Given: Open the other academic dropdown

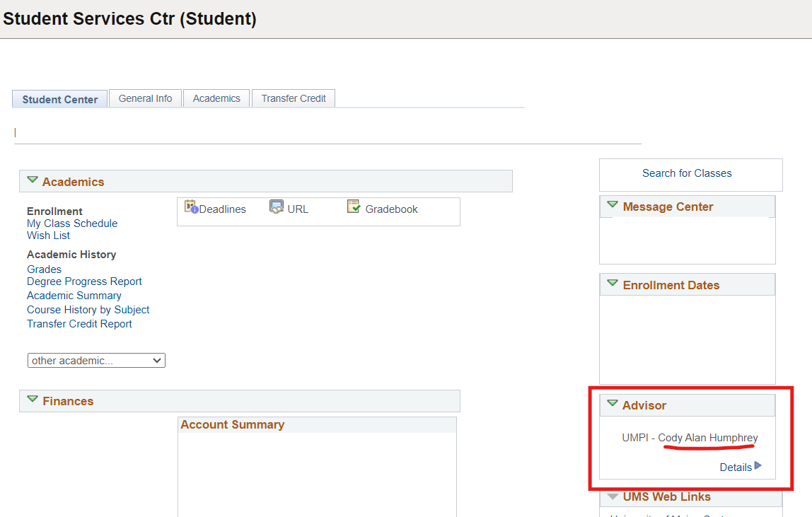Looking at the screenshot, I should click(96, 361).
